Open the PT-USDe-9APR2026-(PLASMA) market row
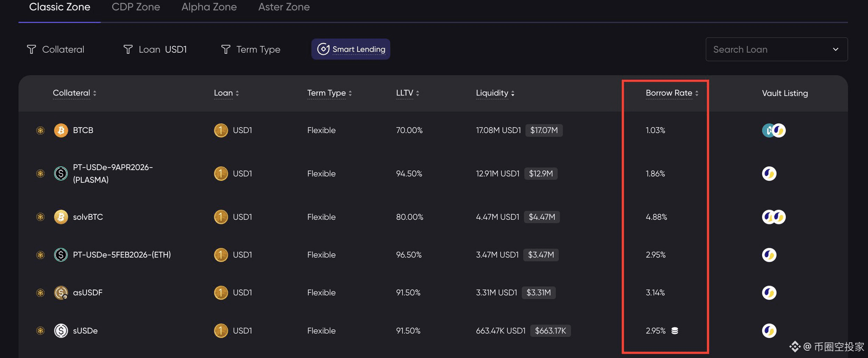 click(113, 173)
